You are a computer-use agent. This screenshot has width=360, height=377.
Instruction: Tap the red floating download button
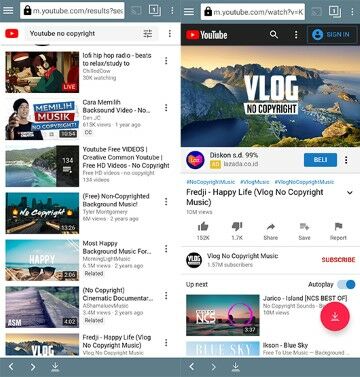click(335, 316)
